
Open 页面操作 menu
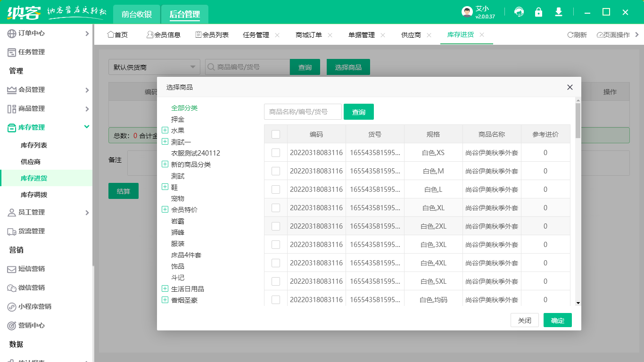click(613, 35)
